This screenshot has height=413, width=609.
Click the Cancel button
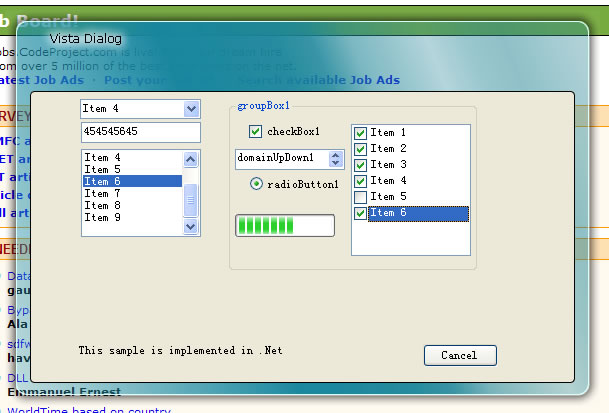point(460,355)
